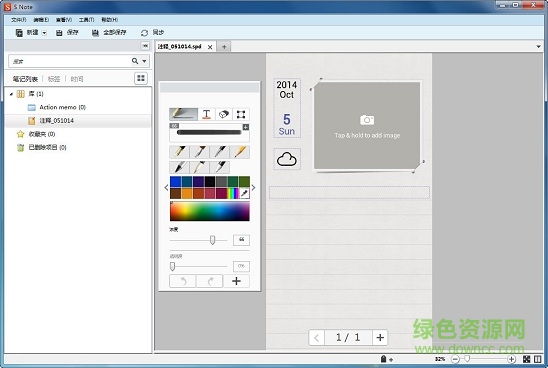Click the undo arrow in the pen panel

coord(182,281)
